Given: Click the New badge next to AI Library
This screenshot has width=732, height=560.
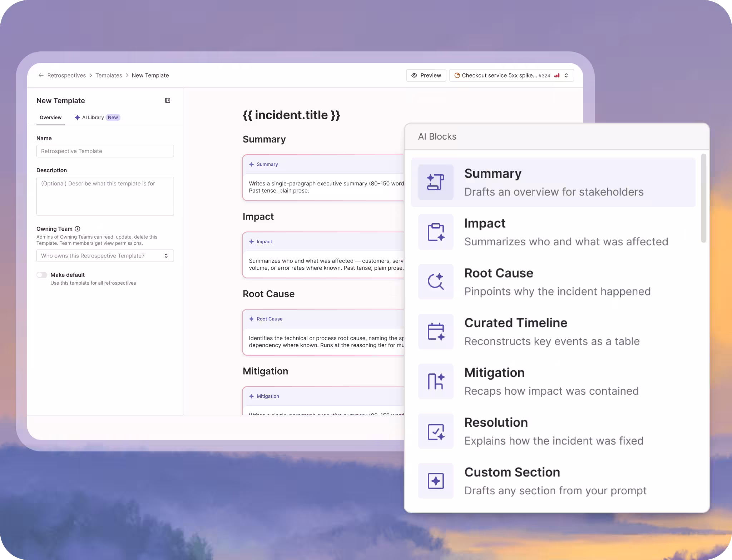Looking at the screenshot, I should click(x=113, y=117).
